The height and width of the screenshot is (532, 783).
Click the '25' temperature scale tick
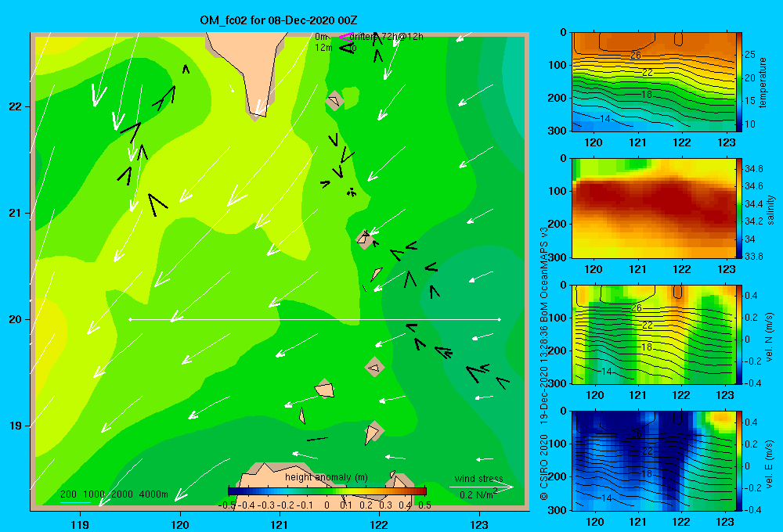[x=750, y=55]
